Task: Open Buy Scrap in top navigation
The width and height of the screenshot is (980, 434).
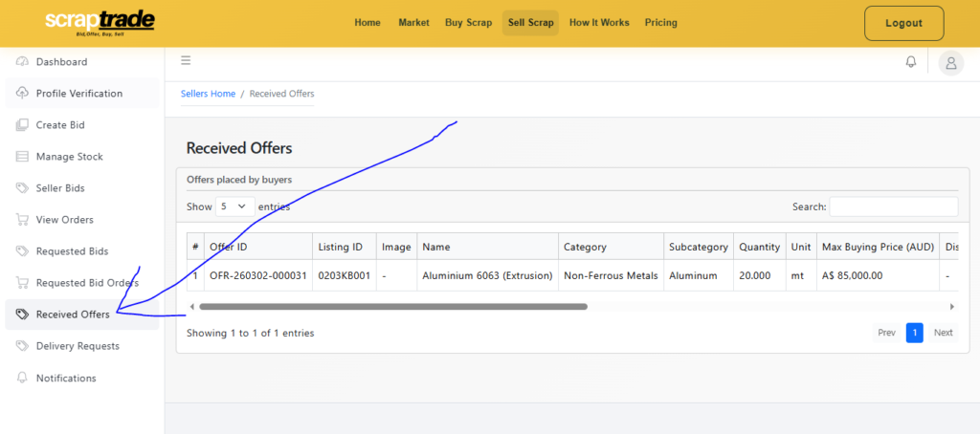Action: pos(469,23)
